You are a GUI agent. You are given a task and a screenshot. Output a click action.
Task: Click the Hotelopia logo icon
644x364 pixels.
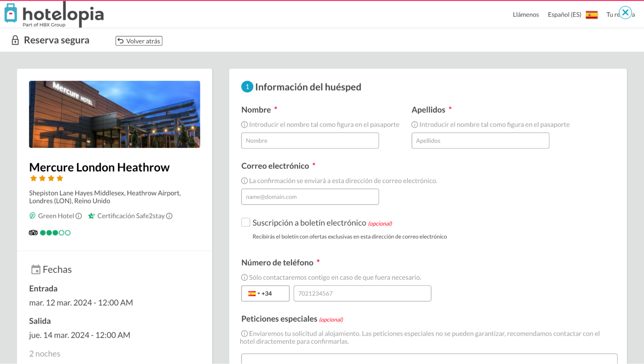tap(11, 13)
